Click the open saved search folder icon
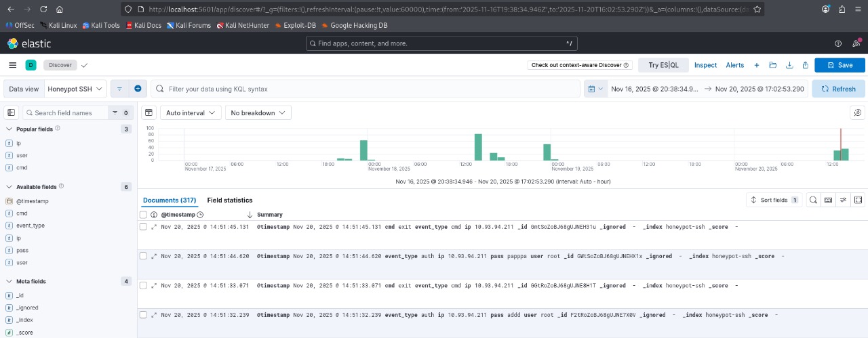The image size is (868, 338). (x=772, y=65)
